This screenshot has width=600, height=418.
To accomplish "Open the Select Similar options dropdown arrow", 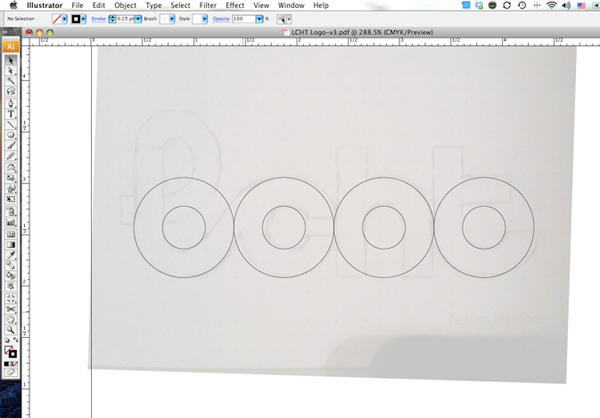I will (x=289, y=19).
